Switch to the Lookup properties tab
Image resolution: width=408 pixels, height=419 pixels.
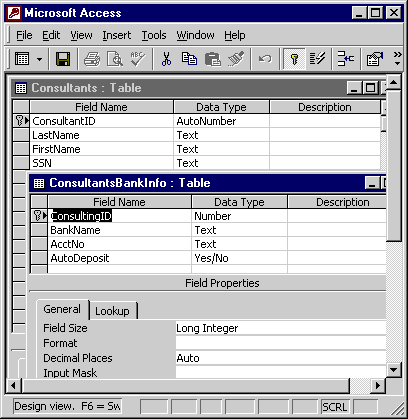coord(112,311)
